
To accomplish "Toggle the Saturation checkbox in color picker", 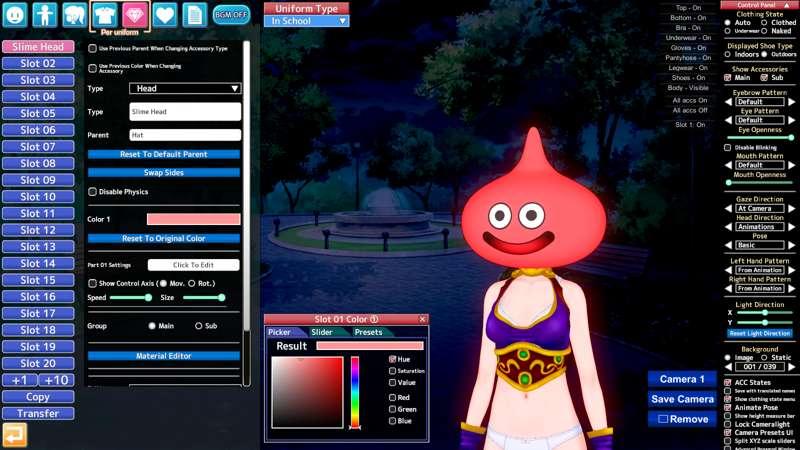I will pyautogui.click(x=392, y=371).
